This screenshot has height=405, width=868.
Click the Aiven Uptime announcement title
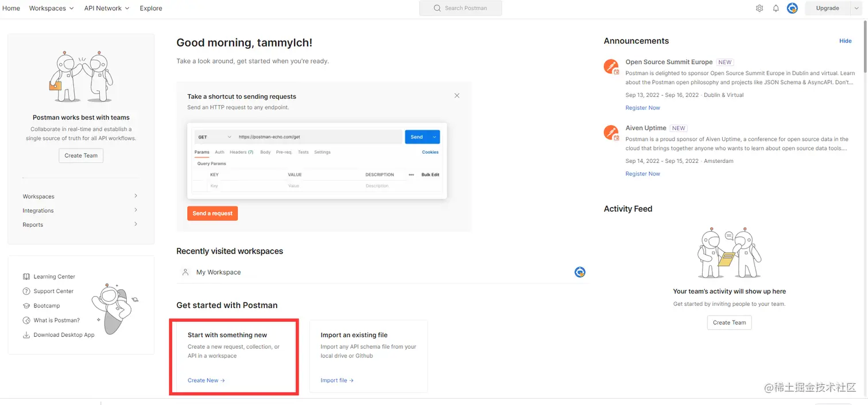pyautogui.click(x=646, y=128)
